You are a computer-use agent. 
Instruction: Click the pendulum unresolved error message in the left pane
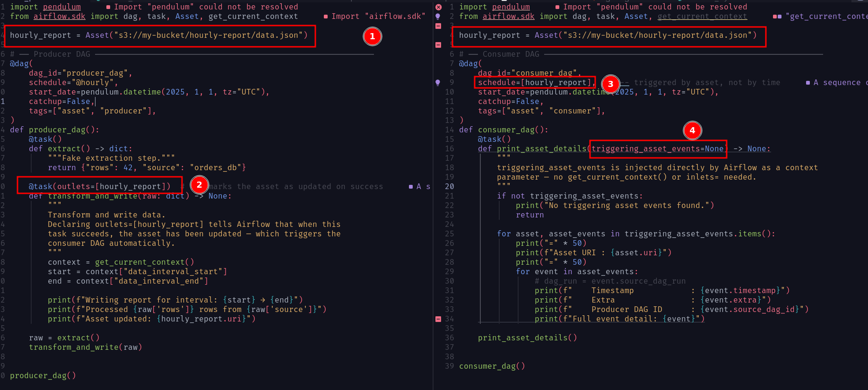point(206,7)
